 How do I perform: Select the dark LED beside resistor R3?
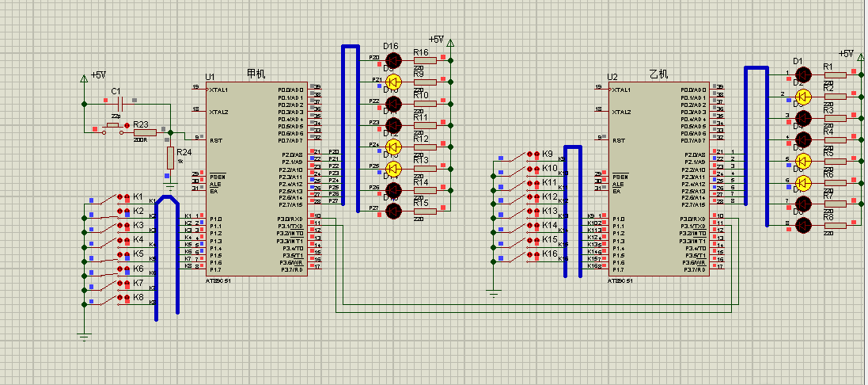(x=803, y=118)
